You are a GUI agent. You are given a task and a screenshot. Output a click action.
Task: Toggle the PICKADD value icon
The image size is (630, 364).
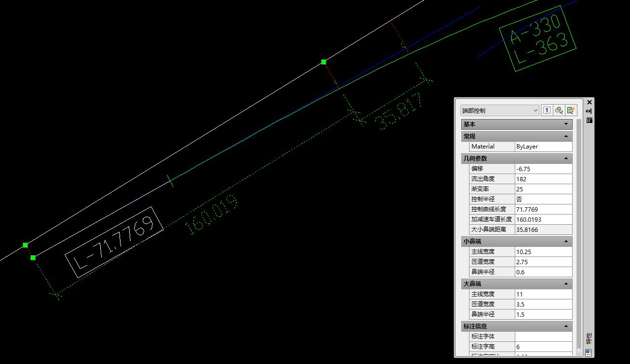click(547, 110)
